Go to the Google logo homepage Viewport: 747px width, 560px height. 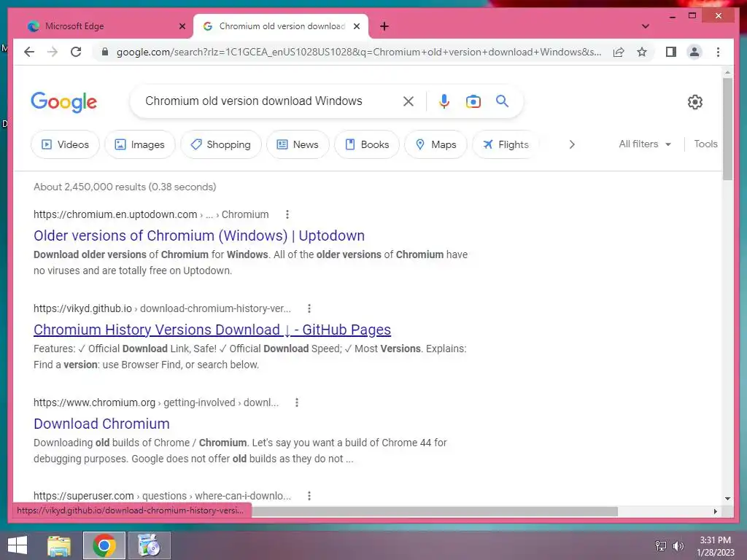tap(64, 102)
